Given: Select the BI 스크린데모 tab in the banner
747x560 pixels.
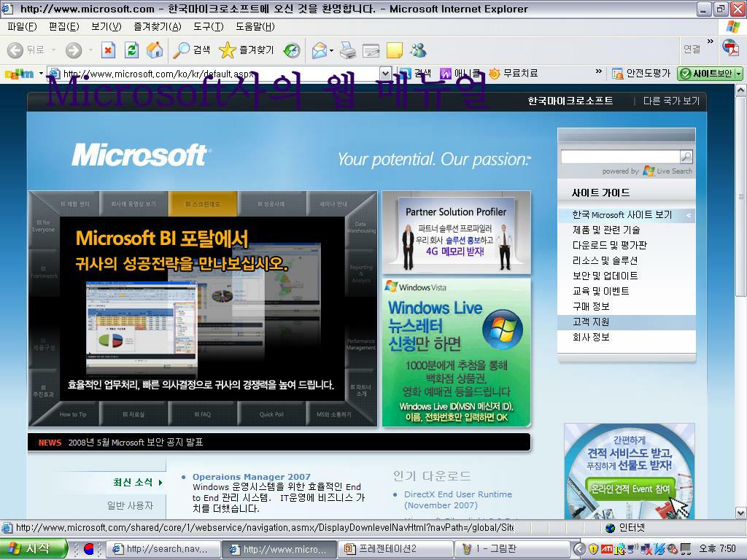Looking at the screenshot, I should (203, 204).
